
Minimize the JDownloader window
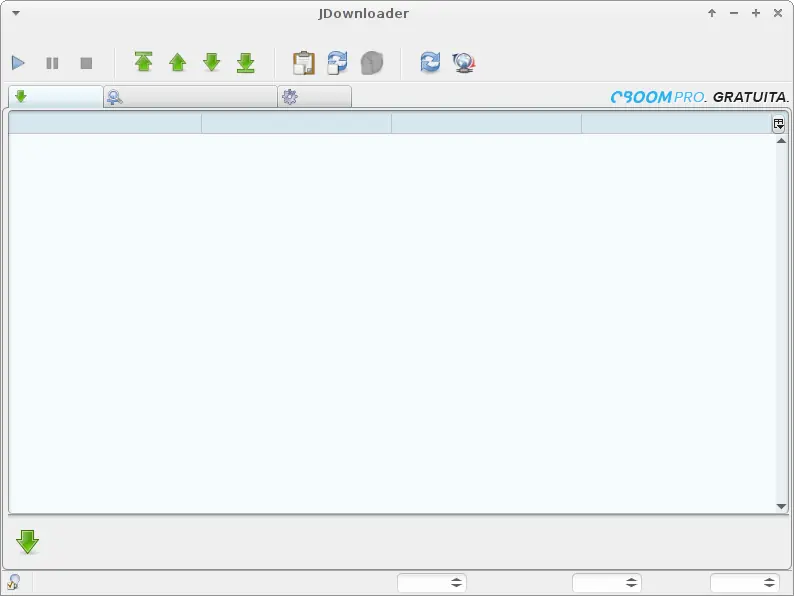pos(734,13)
